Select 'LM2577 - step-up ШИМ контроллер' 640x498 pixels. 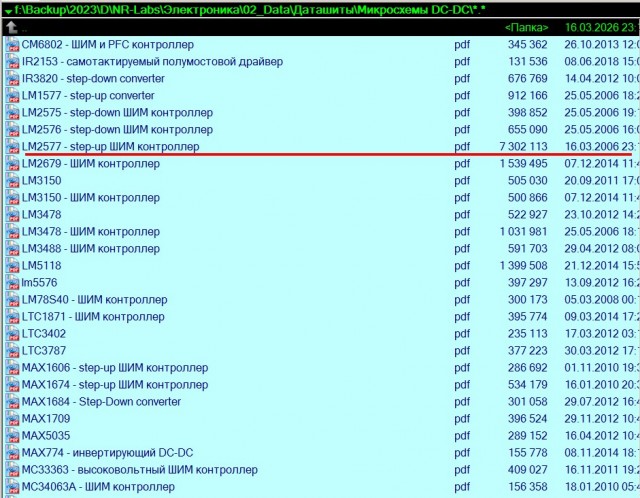pyautogui.click(x=111, y=147)
